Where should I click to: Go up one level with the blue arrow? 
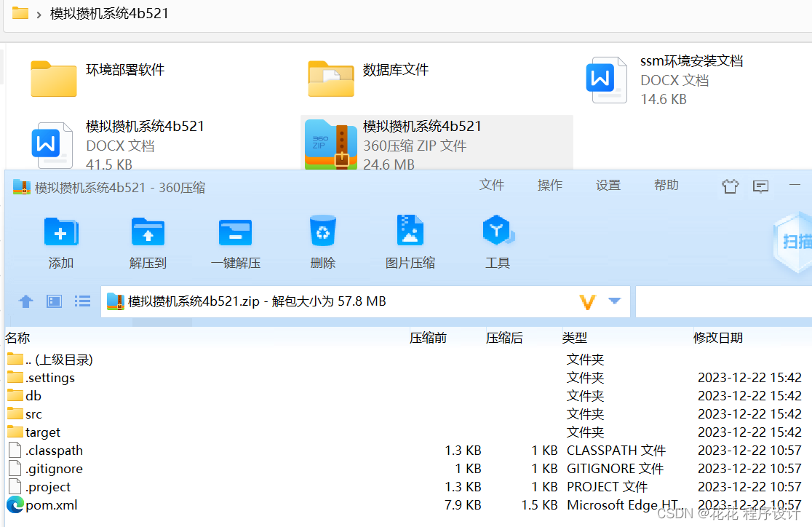point(26,301)
